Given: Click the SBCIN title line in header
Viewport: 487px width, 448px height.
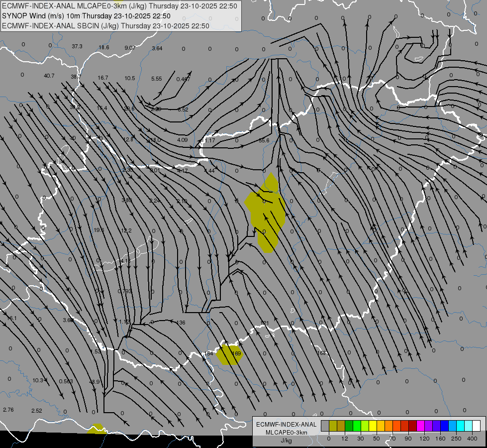Looking at the screenshot, I should tap(105, 26).
